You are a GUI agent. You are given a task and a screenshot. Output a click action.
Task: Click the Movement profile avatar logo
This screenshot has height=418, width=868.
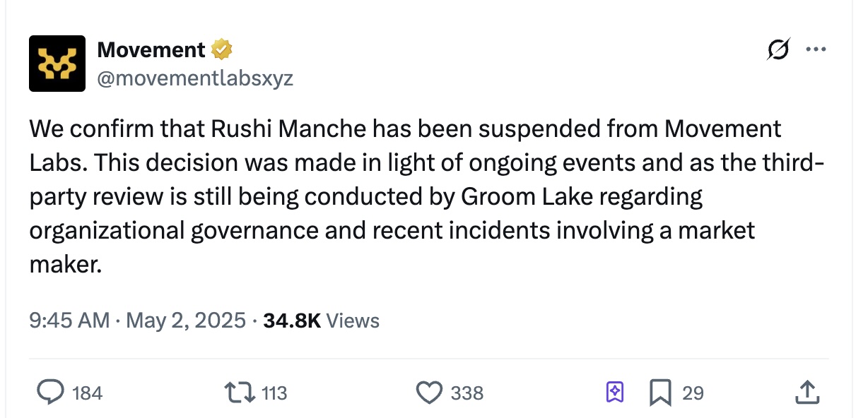pyautogui.click(x=57, y=64)
